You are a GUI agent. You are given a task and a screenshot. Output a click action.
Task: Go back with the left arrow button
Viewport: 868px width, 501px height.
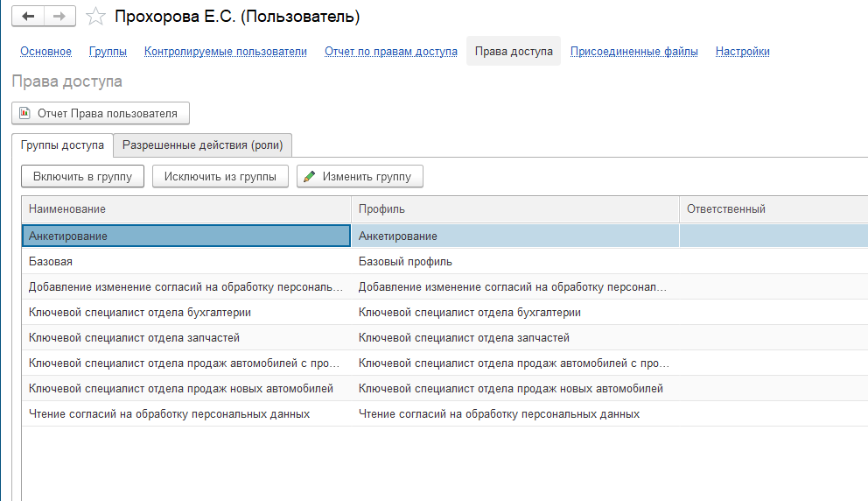click(x=28, y=17)
